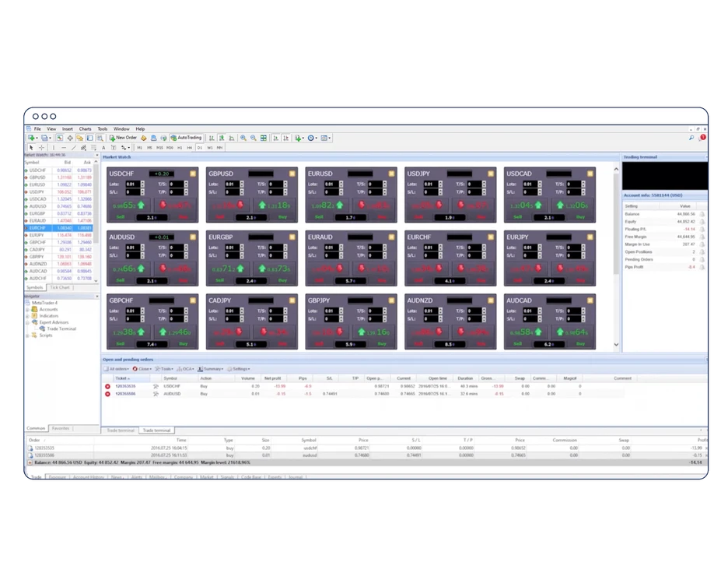Click the Market Watch symbol list scrollbar

(x=96, y=205)
